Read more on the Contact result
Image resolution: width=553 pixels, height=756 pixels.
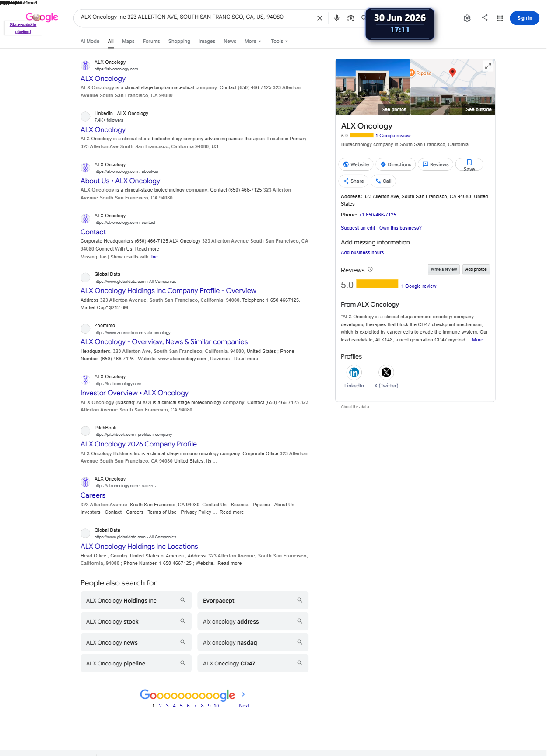pos(147,249)
